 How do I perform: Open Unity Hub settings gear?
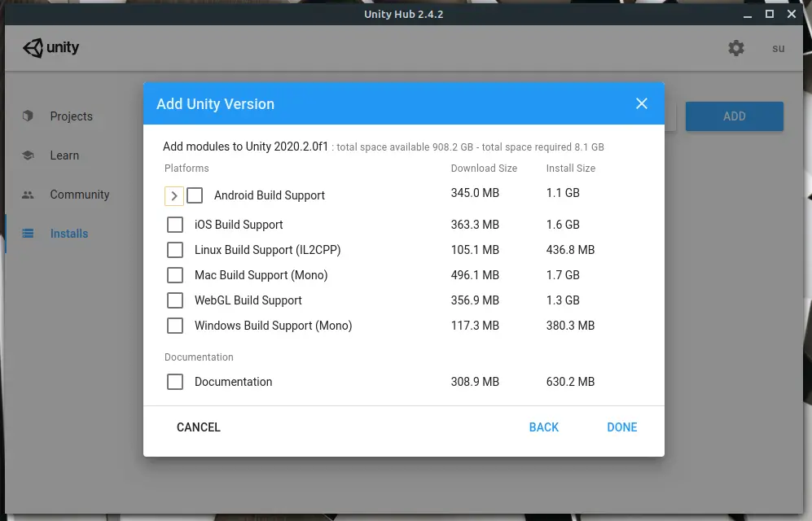(x=736, y=48)
